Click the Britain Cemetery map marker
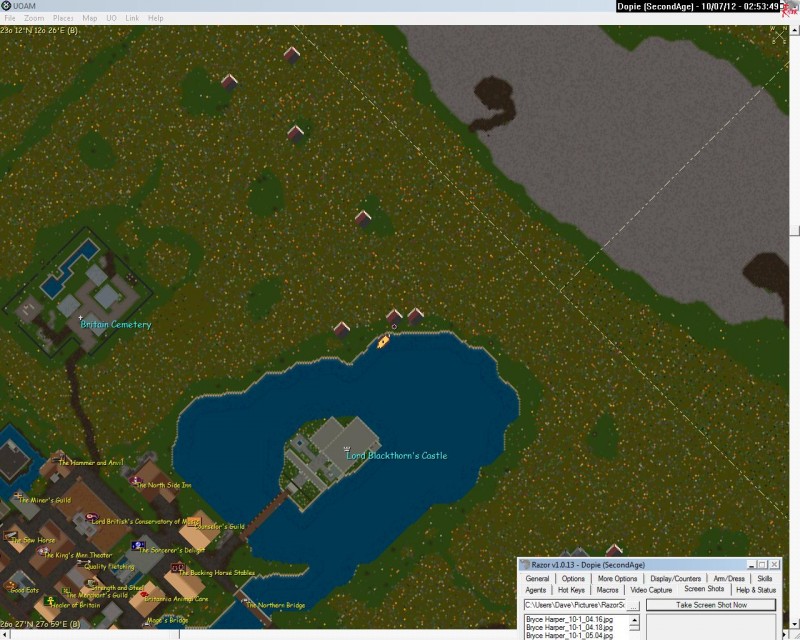The width and height of the screenshot is (800, 640). (x=81, y=319)
